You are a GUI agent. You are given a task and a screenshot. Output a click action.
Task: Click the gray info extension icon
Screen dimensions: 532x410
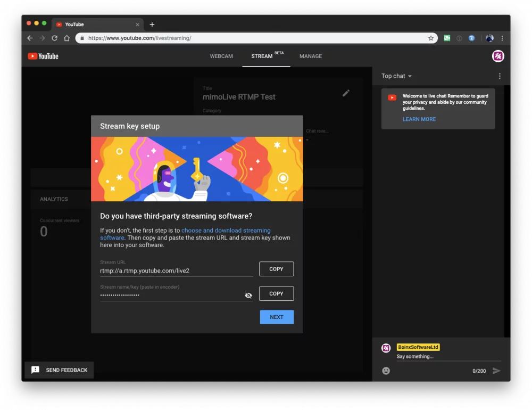460,38
